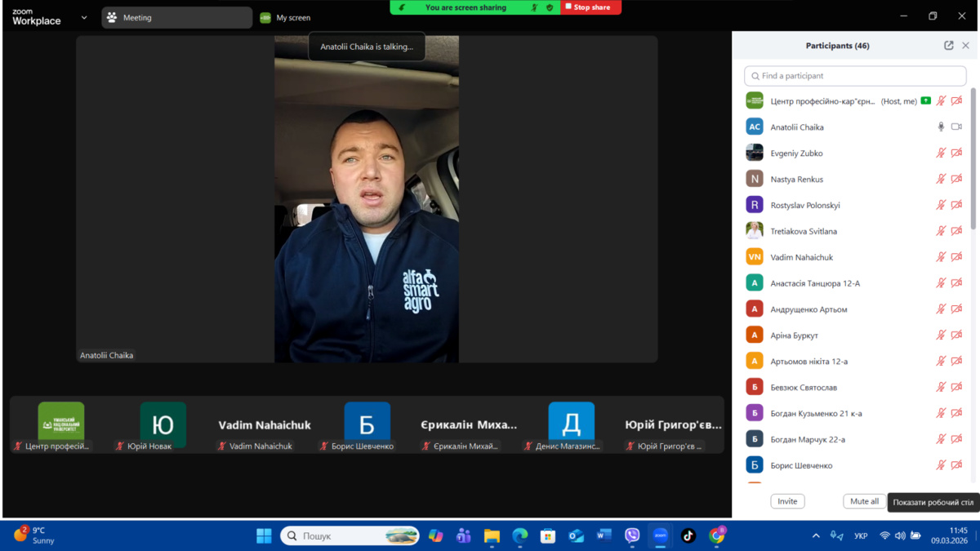Close the Participants panel

(x=965, y=46)
